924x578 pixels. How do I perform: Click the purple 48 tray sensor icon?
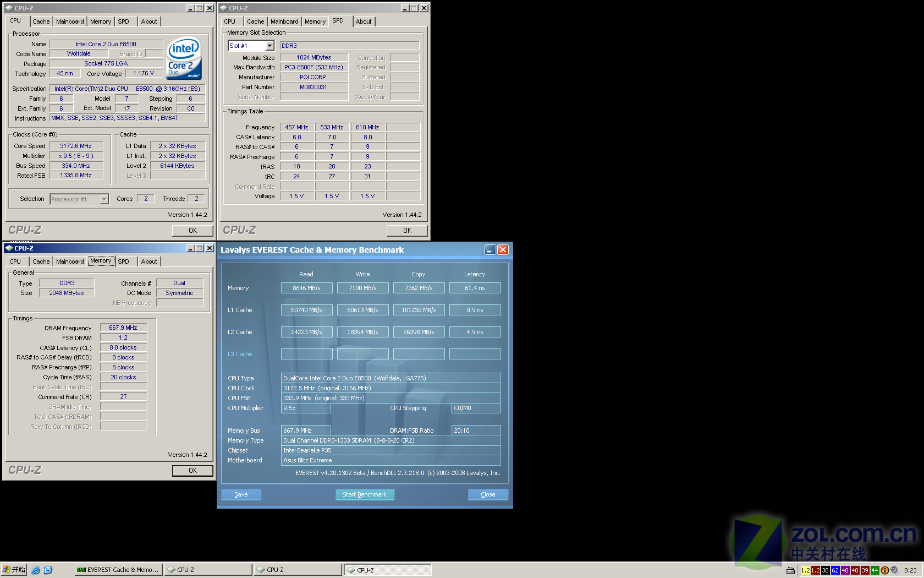[845, 570]
